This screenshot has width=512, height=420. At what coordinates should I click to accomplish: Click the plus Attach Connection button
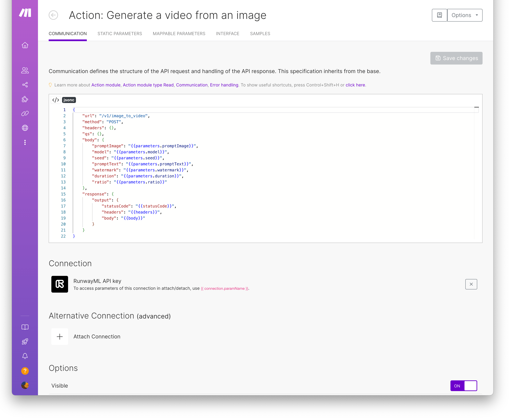(x=60, y=337)
